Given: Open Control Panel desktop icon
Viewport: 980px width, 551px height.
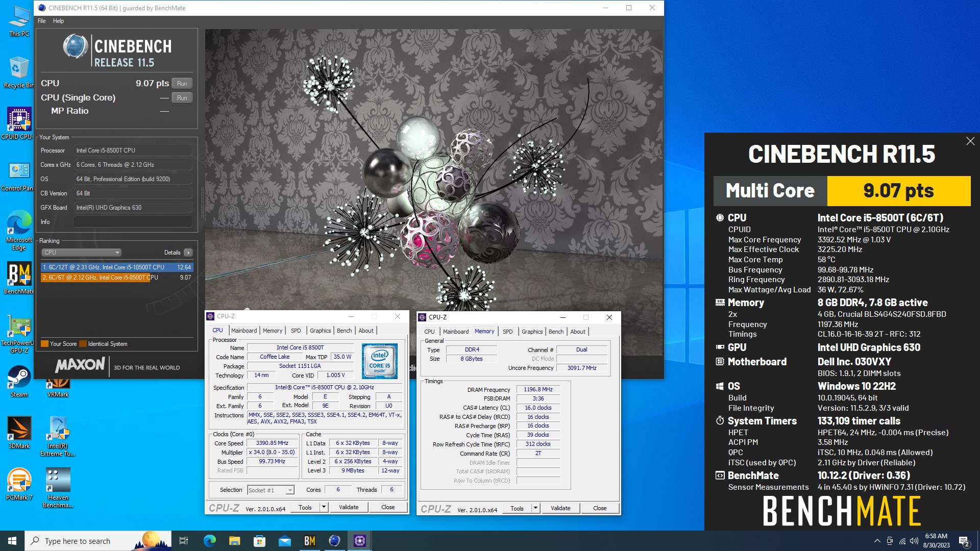Looking at the screenshot, I should (x=19, y=176).
